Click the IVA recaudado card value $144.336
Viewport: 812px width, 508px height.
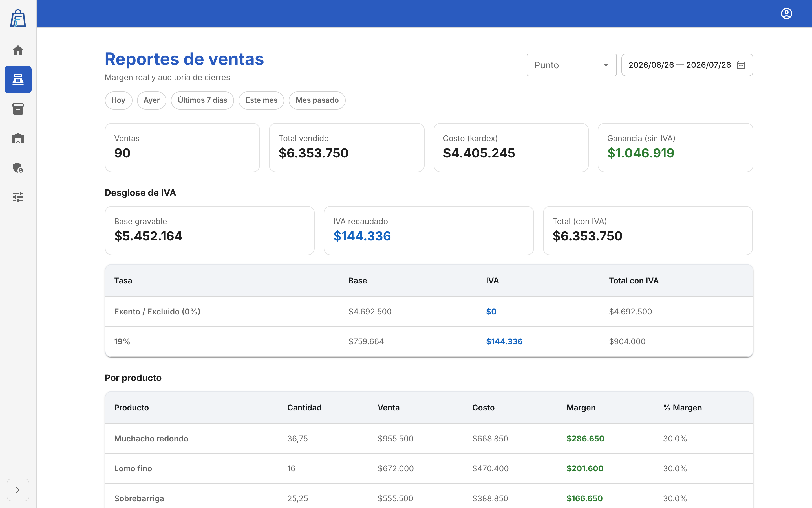(x=362, y=236)
